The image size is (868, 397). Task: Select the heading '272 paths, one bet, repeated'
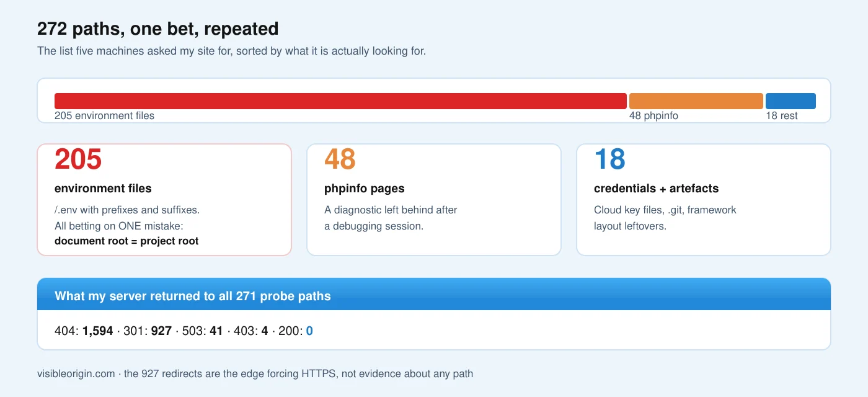(158, 29)
